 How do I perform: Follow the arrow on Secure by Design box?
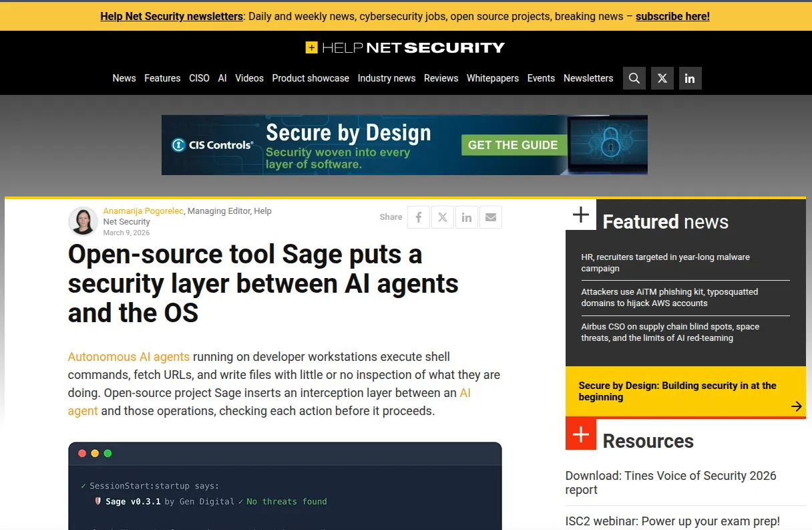point(796,406)
